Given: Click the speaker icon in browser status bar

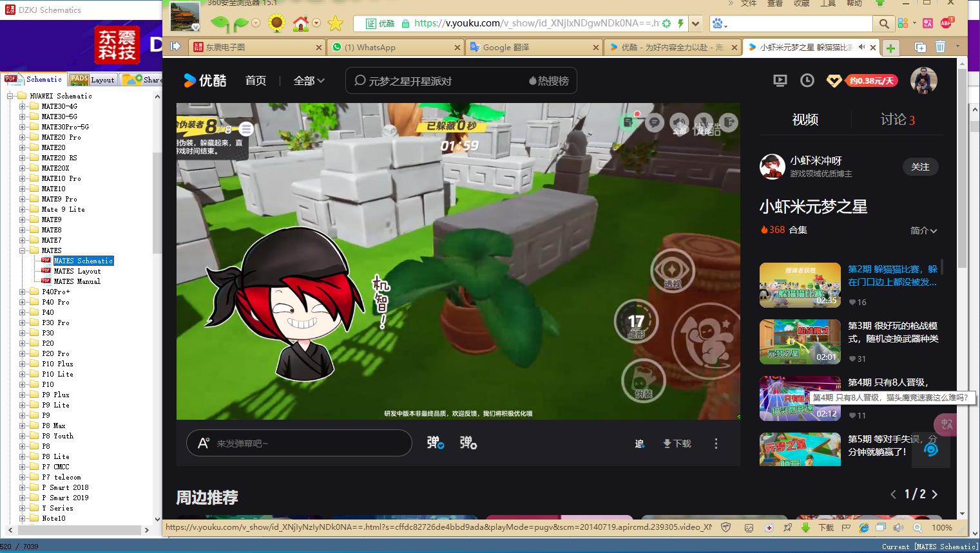Looking at the screenshot, I should click(x=898, y=527).
